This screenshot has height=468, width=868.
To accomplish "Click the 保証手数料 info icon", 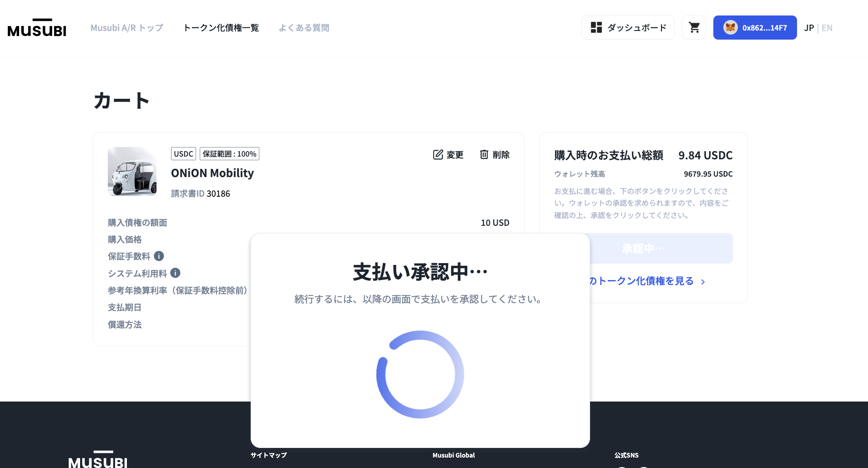I will tap(159, 256).
